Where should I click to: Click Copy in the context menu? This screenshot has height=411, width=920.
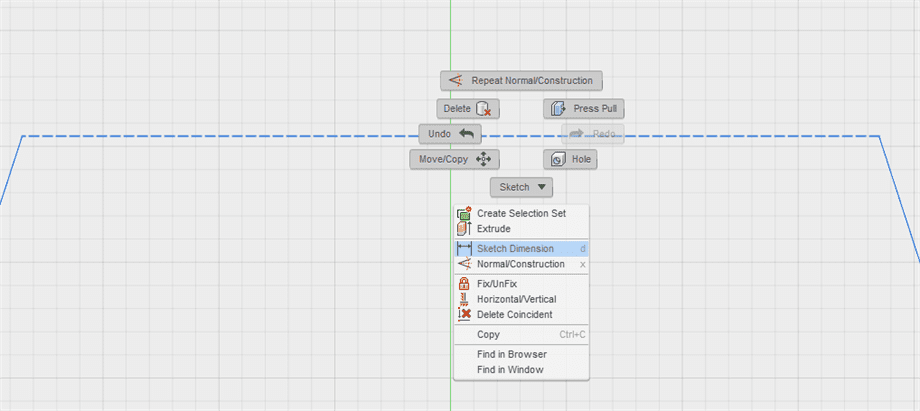click(522, 335)
